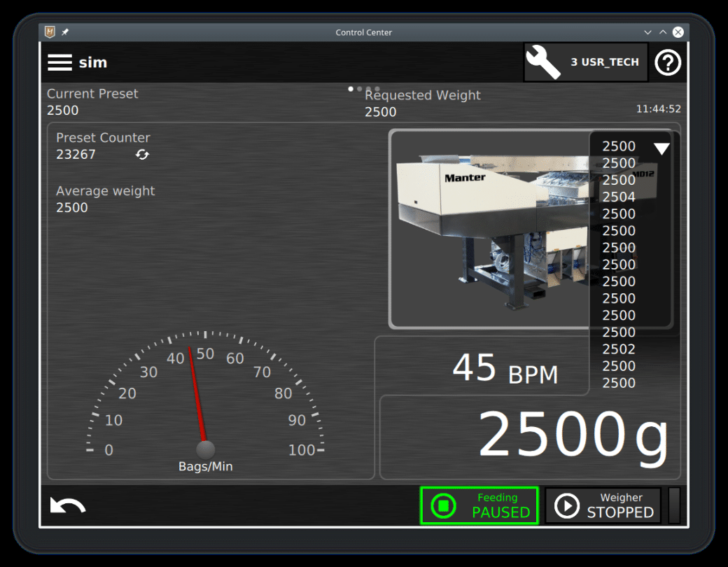Click the Manter machine image
Viewport: 728px width, 567px height.
tap(490, 229)
